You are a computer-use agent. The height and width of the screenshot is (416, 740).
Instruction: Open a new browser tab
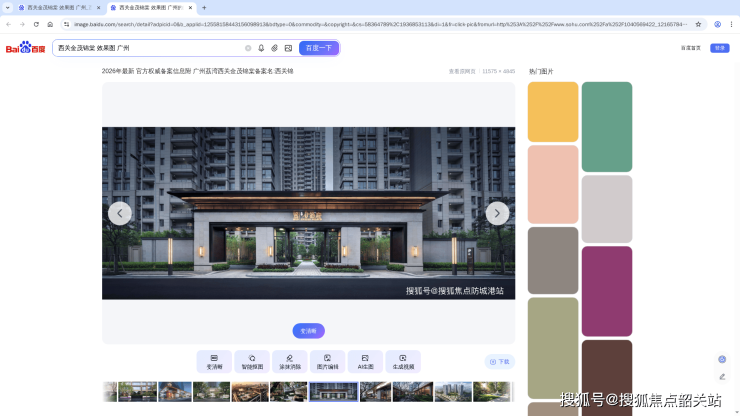pos(204,8)
